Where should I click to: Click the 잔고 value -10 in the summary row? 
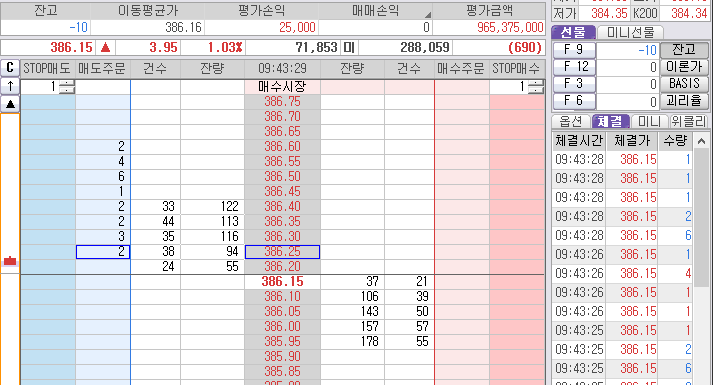[x=78, y=27]
